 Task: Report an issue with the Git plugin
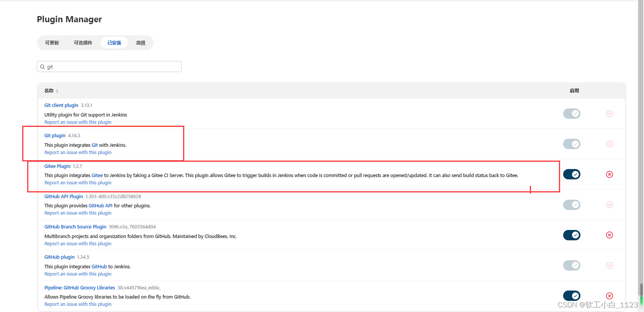[x=78, y=153]
